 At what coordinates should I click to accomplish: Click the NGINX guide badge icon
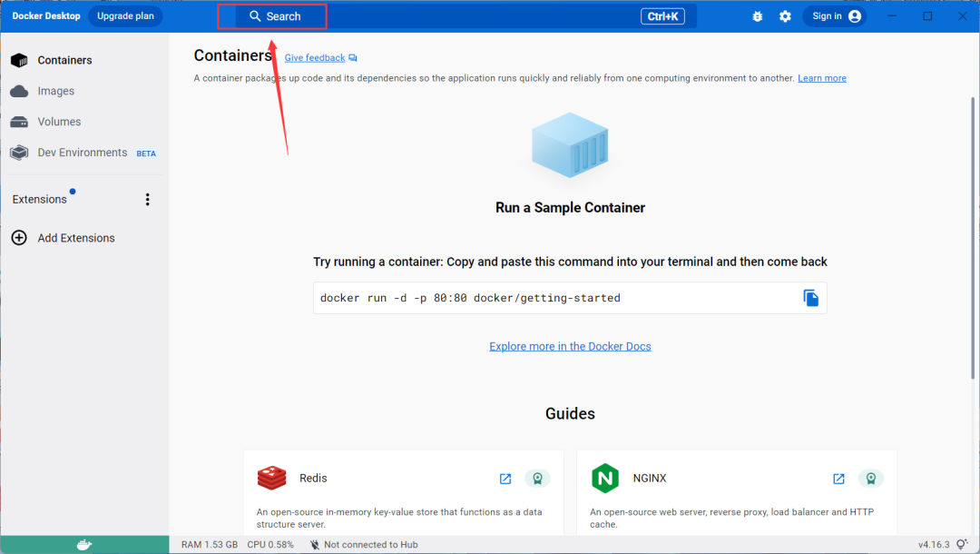pos(870,479)
